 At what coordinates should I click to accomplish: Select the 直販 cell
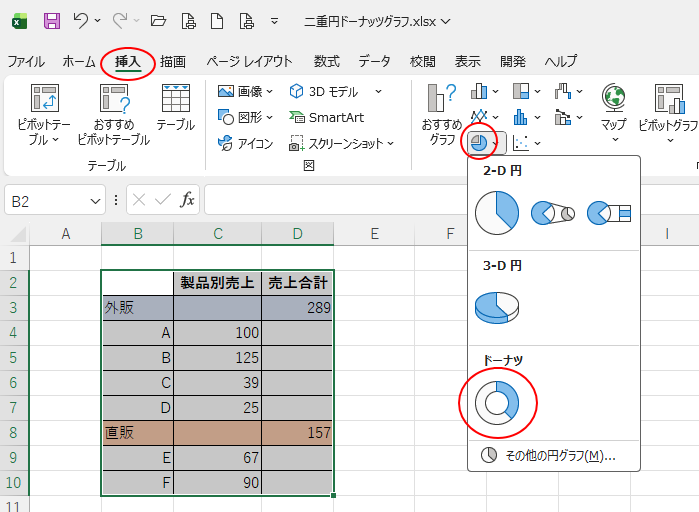(138, 432)
